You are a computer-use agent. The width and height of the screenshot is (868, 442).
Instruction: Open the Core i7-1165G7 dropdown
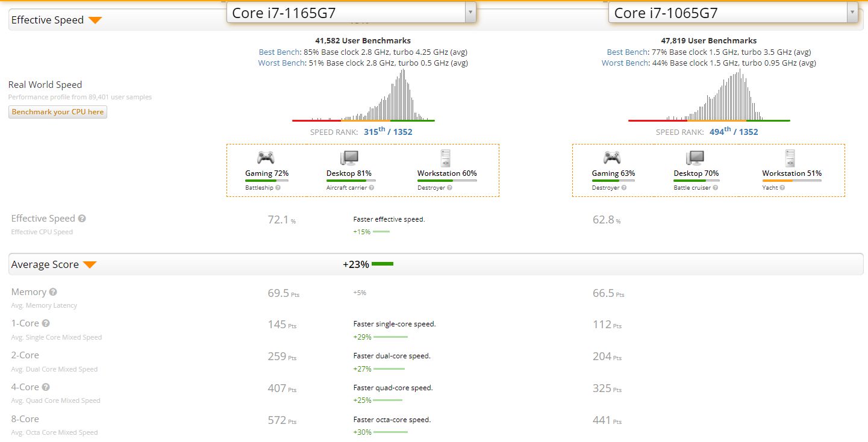point(351,13)
